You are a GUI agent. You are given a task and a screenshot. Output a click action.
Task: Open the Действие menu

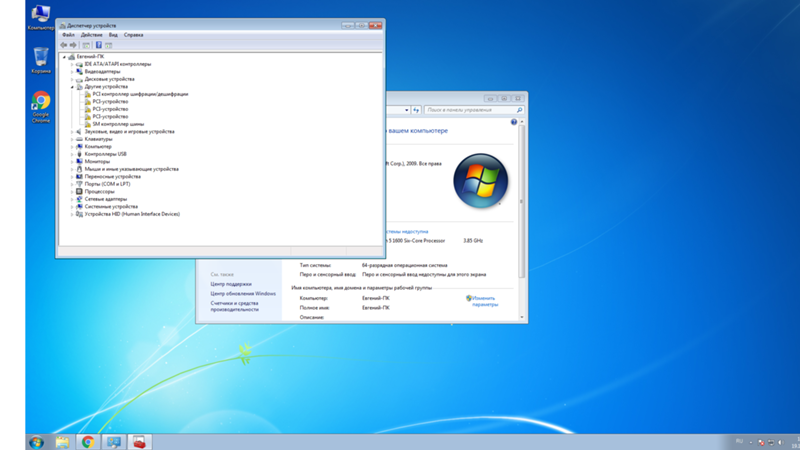92,35
